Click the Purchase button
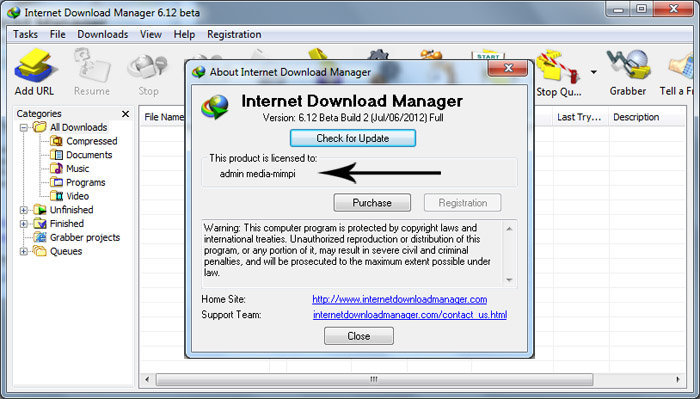 pyautogui.click(x=372, y=203)
